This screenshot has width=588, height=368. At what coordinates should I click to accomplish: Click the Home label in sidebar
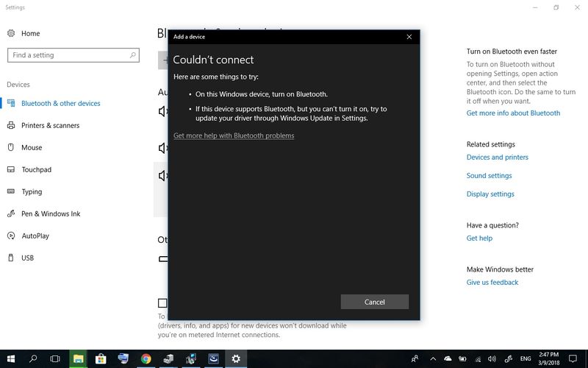[30, 33]
